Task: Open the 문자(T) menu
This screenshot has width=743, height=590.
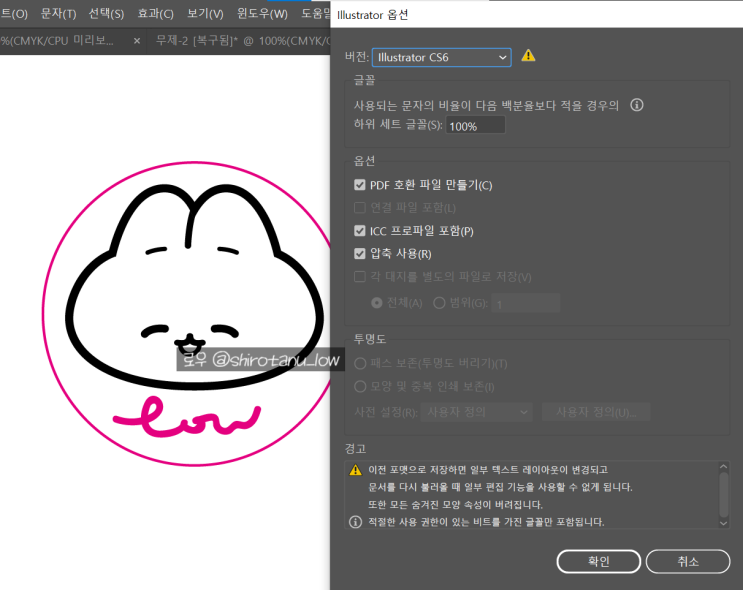Action: [x=58, y=14]
